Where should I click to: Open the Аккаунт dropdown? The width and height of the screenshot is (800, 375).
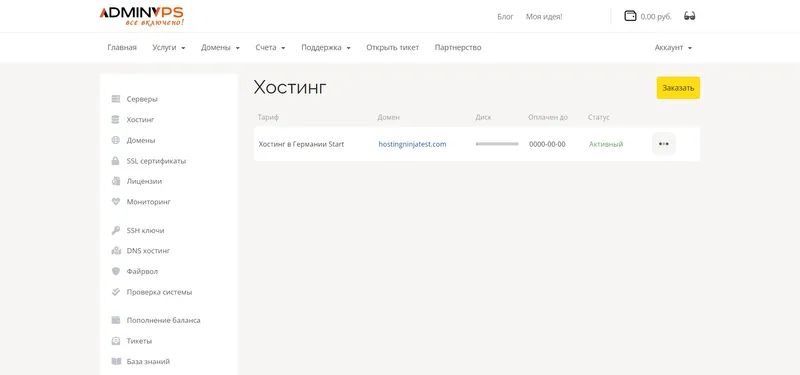click(673, 47)
